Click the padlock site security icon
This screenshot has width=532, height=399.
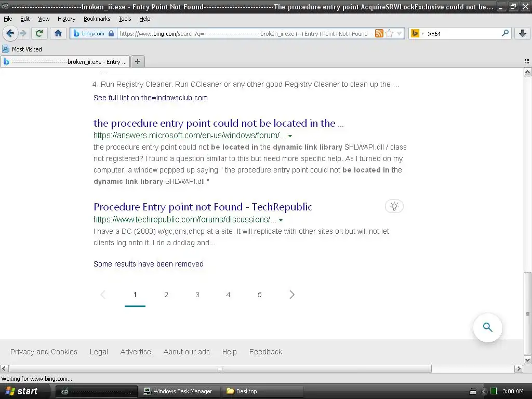pyautogui.click(x=111, y=33)
